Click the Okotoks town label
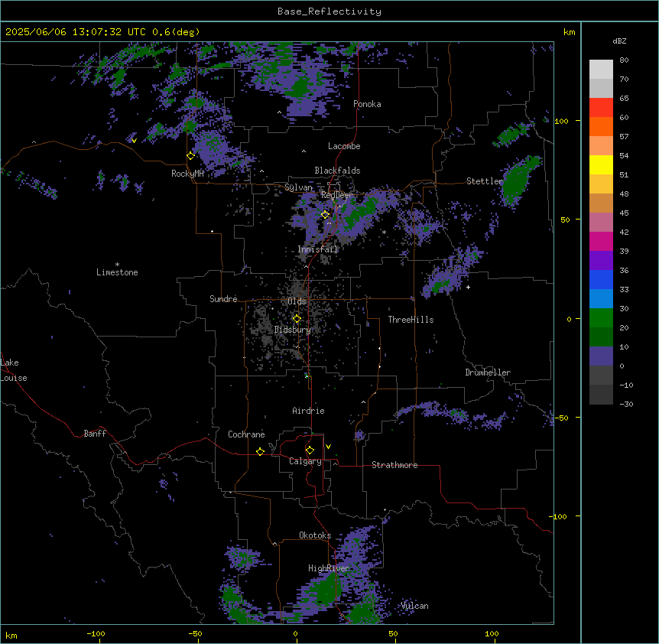 (x=315, y=535)
